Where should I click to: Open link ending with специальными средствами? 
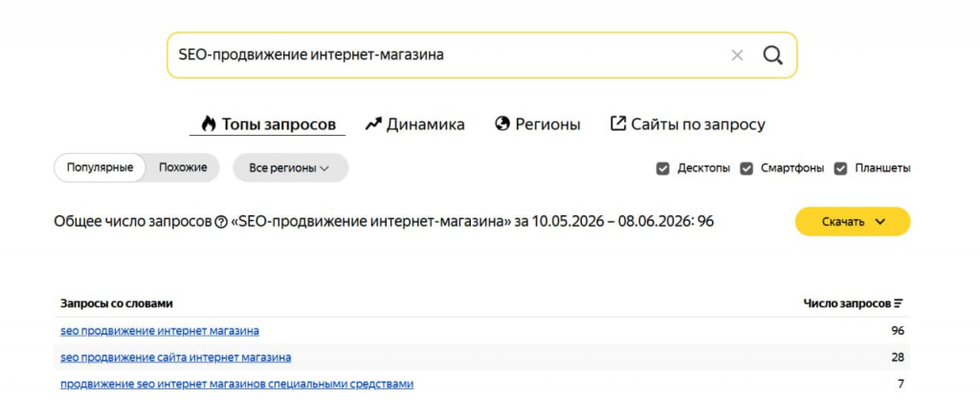237,384
